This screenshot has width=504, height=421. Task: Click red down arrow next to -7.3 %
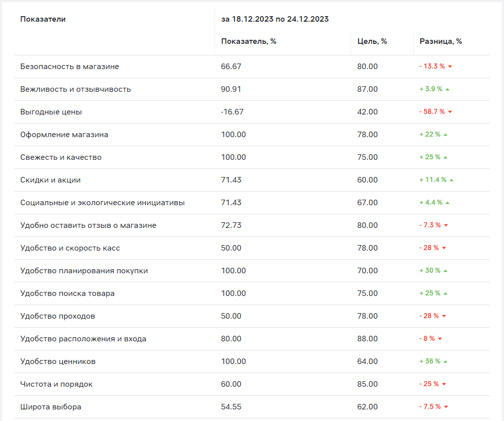click(x=446, y=225)
